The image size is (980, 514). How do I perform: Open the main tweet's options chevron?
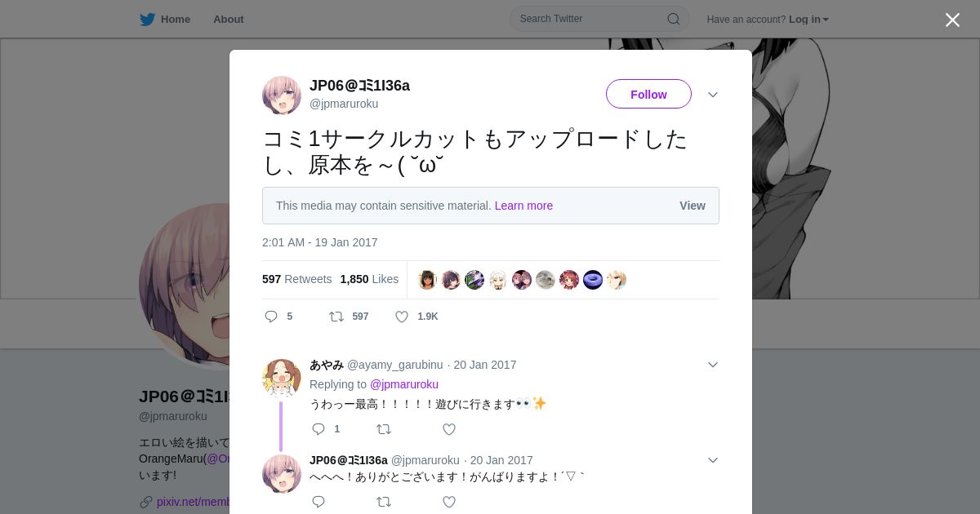713,95
